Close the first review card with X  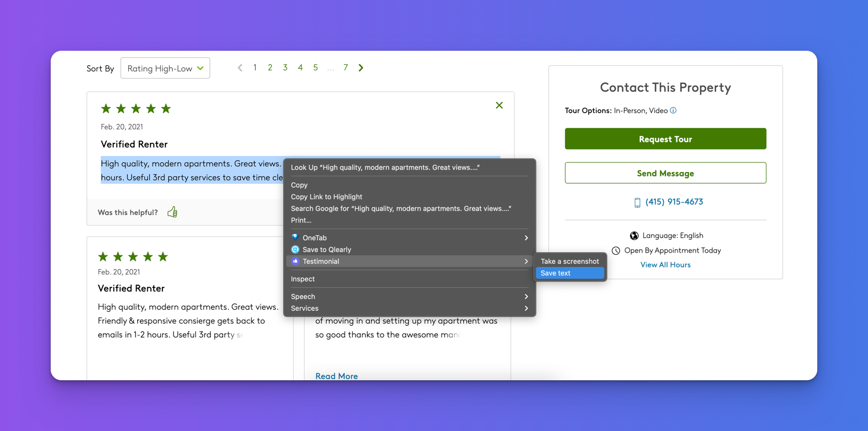coord(499,105)
